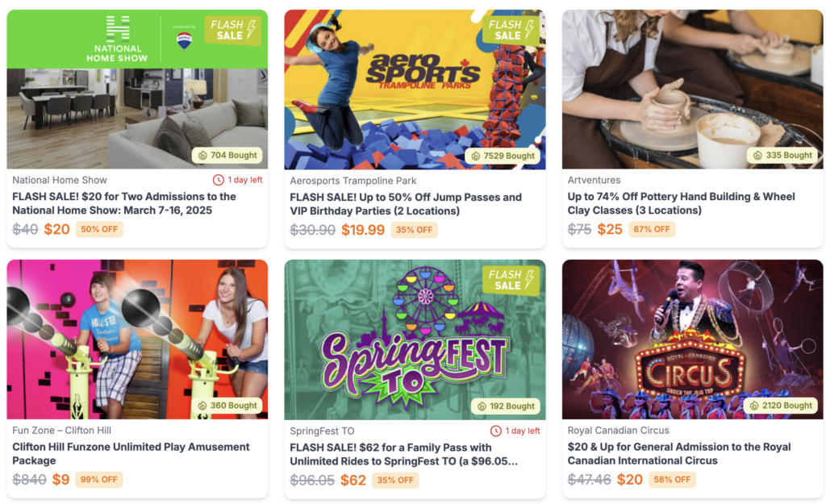Open Royal Canadian International Circus deal title
This screenshot has height=504, width=826.
point(679,453)
